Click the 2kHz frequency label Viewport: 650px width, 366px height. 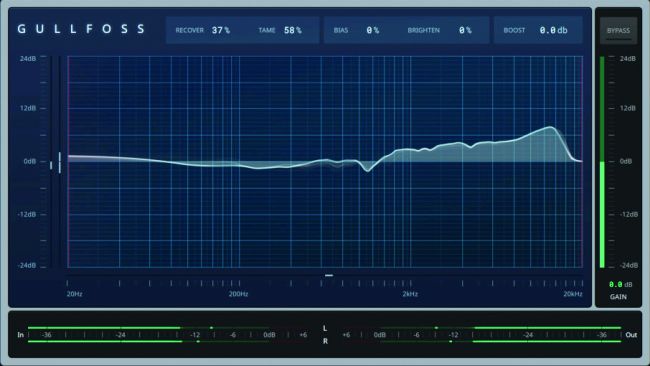410,294
